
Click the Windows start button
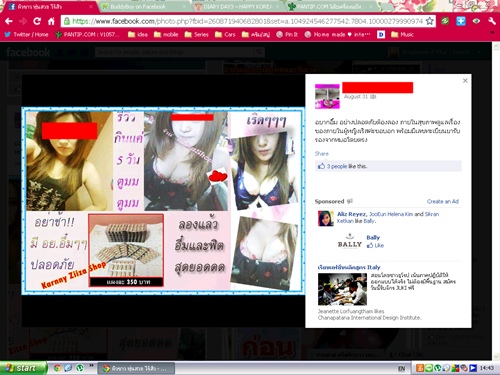(23, 368)
